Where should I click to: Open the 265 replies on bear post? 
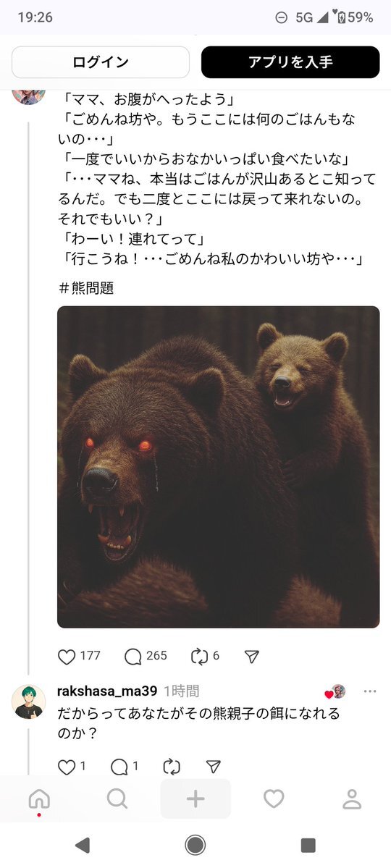pos(133,657)
